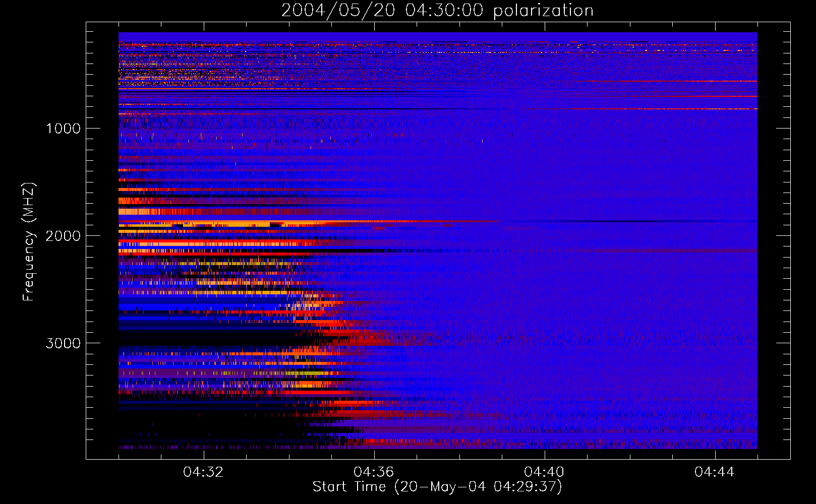This screenshot has width=816, height=504.
Task: Select the 2000 frequency axis label
Action: [63, 236]
